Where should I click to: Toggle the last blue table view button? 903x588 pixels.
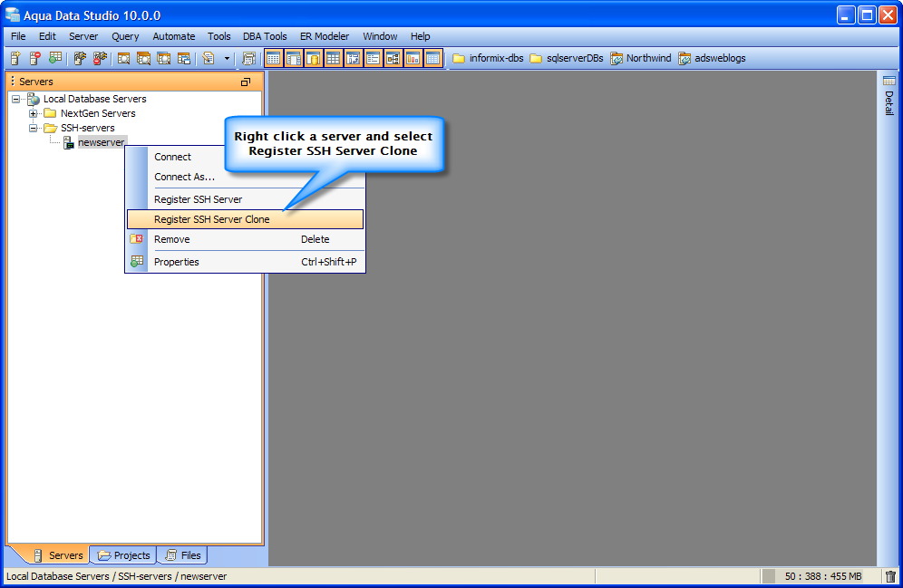pos(433,58)
